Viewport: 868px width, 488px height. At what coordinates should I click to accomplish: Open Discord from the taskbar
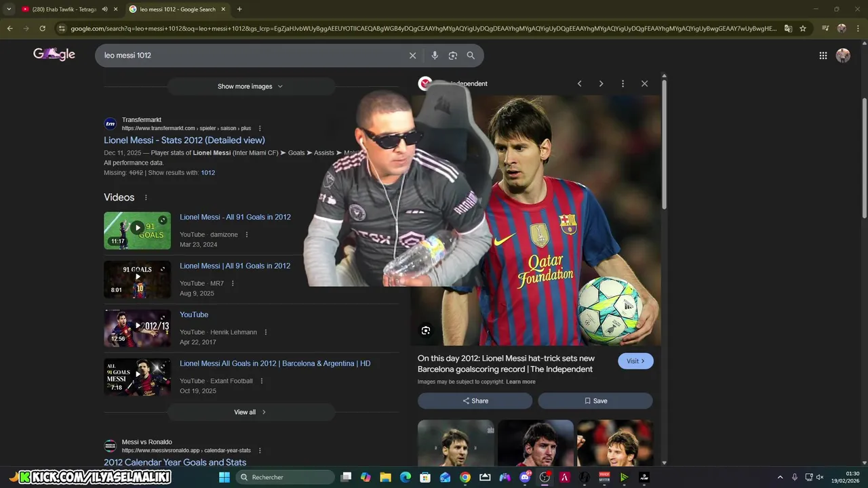tap(525, 477)
